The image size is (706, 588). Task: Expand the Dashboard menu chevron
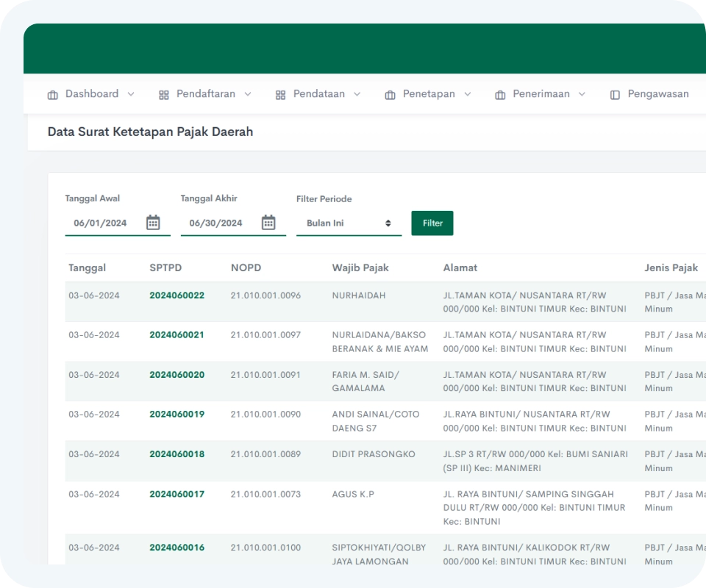click(131, 94)
